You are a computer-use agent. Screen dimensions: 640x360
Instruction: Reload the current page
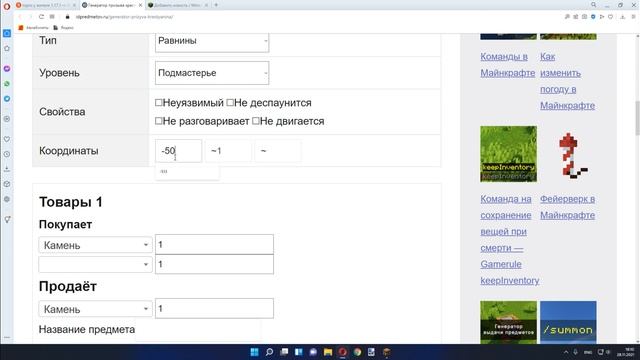(41, 17)
